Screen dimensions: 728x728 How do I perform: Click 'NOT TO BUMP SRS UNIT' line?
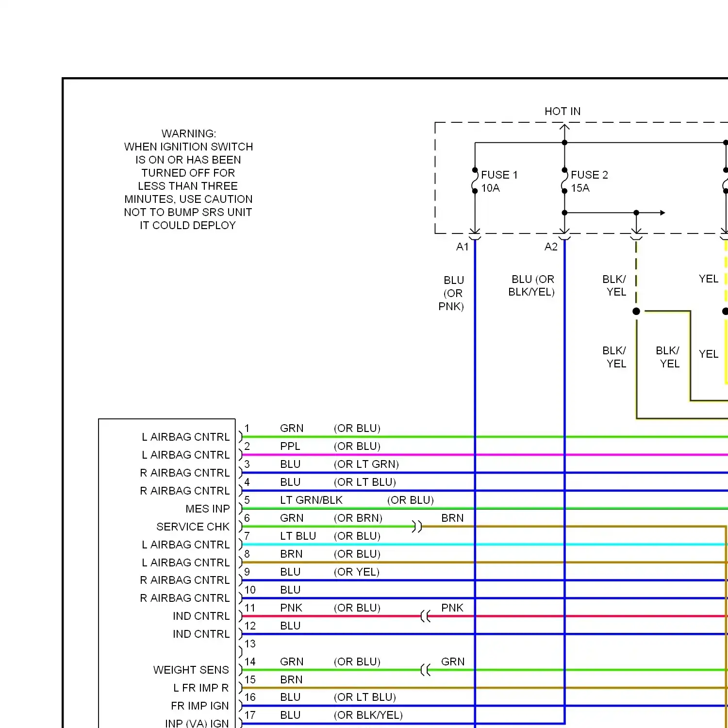(188, 212)
